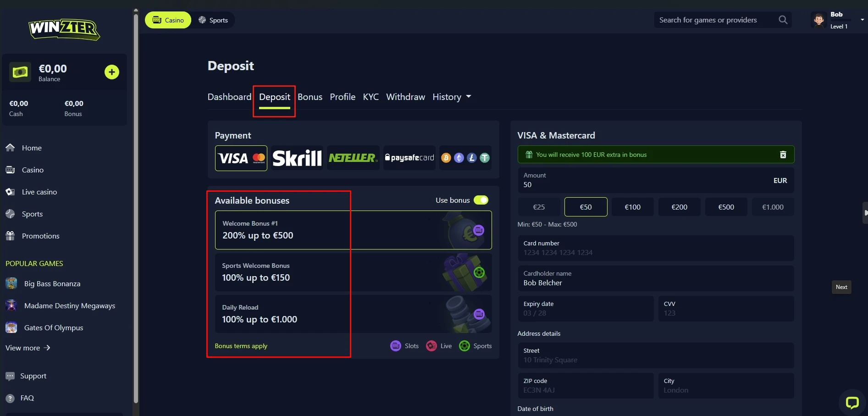Screen dimensions: 868x416
Task: Toggle the Use bonus switch
Action: click(x=481, y=200)
